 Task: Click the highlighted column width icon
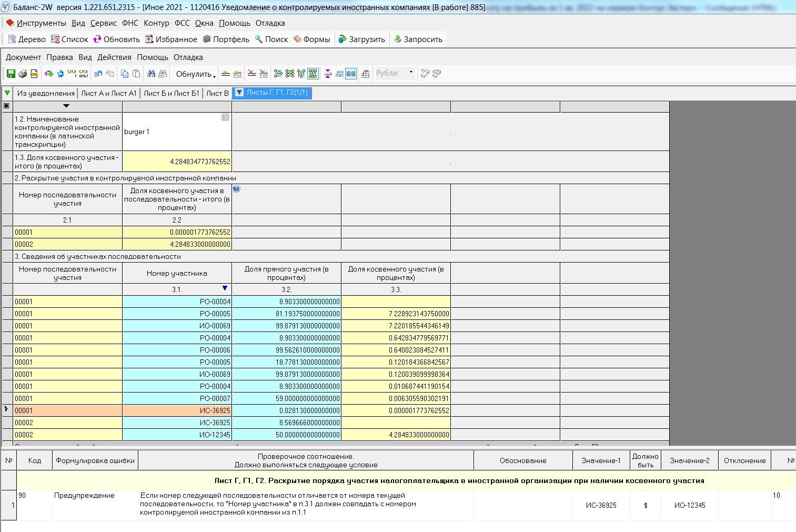351,74
